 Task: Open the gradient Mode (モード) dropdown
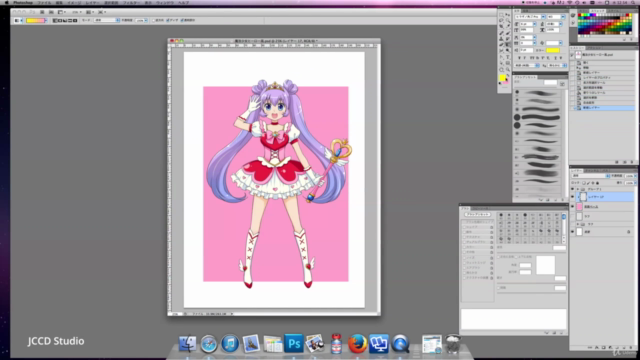[107, 20]
